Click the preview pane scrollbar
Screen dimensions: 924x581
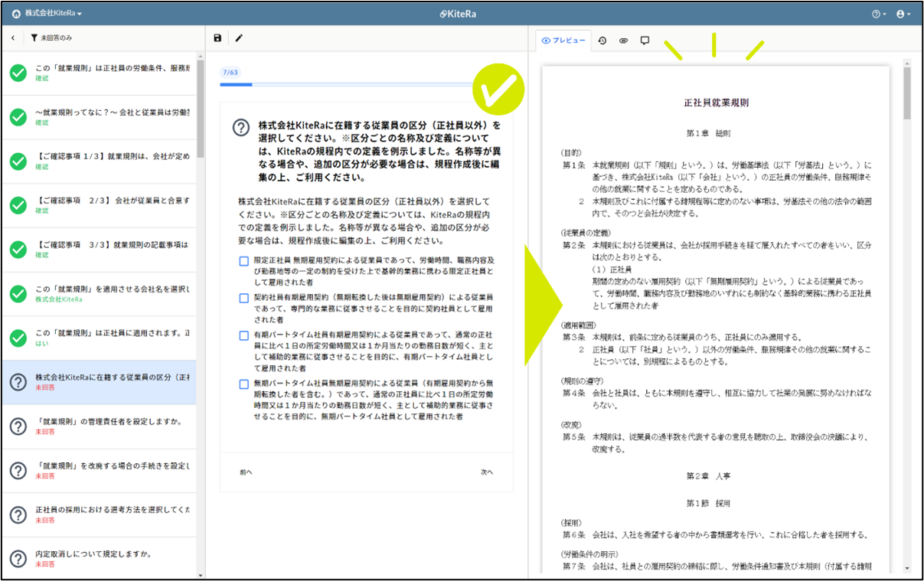pos(907,93)
